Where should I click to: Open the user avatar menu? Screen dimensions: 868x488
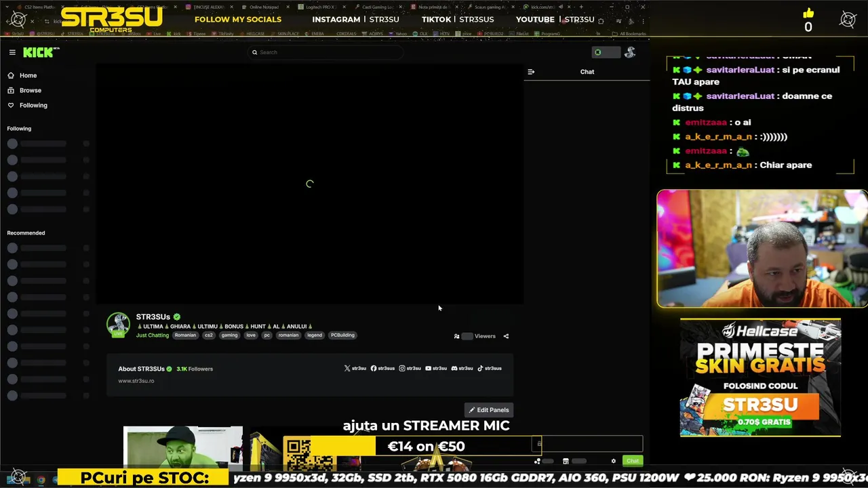(x=630, y=52)
